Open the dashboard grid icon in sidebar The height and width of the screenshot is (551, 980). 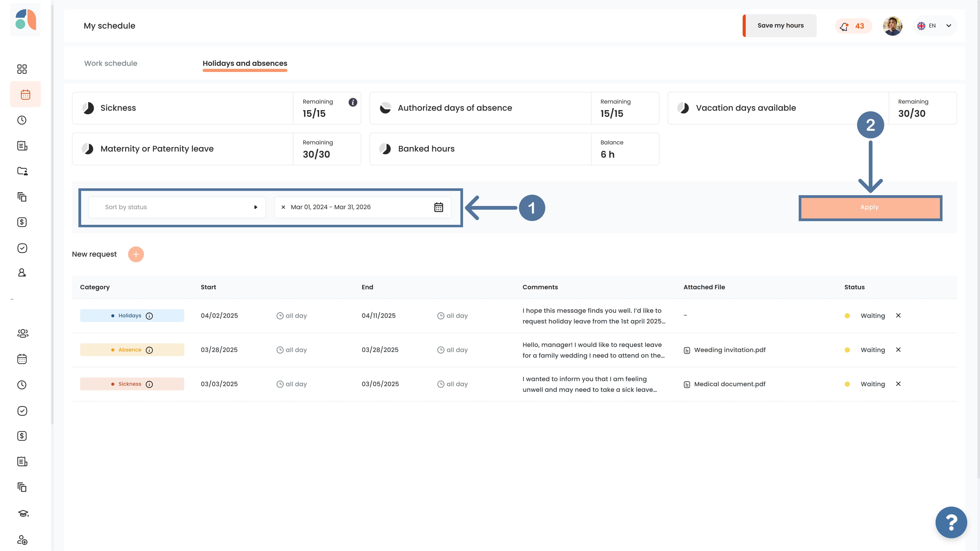[x=22, y=69]
